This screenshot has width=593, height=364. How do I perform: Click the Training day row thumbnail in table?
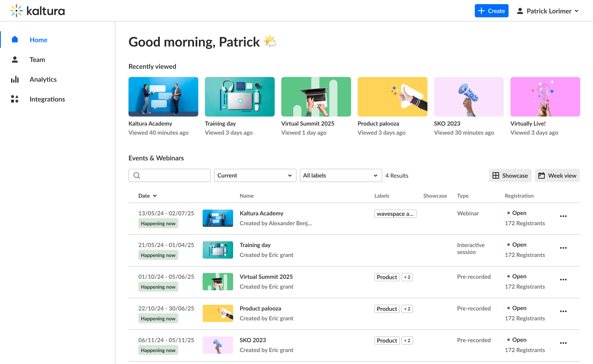pyautogui.click(x=218, y=250)
